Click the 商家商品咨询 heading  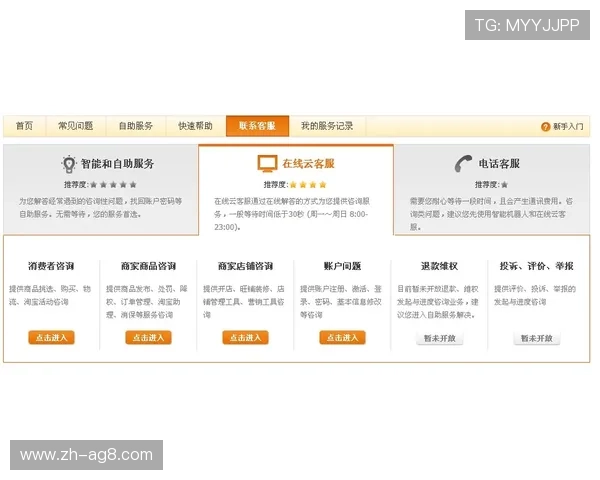click(148, 266)
